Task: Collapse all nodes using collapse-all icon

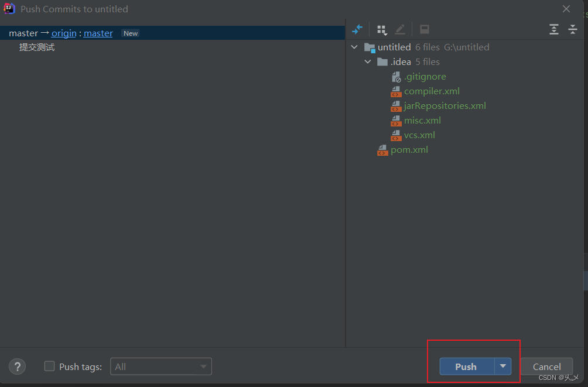Action: click(x=573, y=29)
